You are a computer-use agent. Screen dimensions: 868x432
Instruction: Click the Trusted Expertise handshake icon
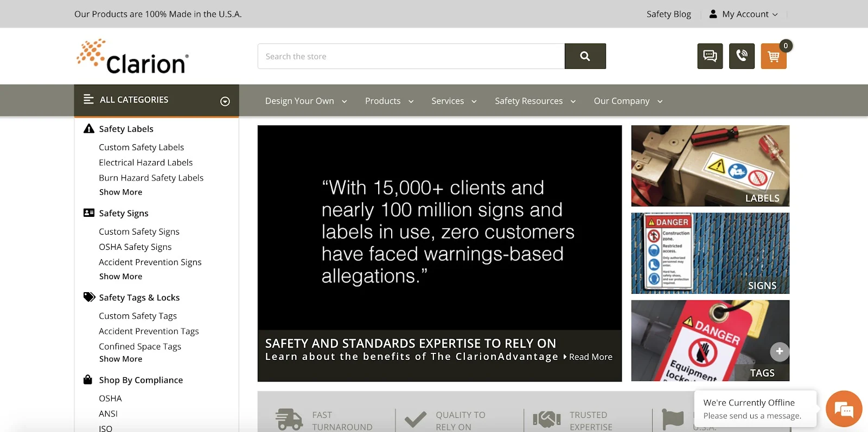[547, 419]
